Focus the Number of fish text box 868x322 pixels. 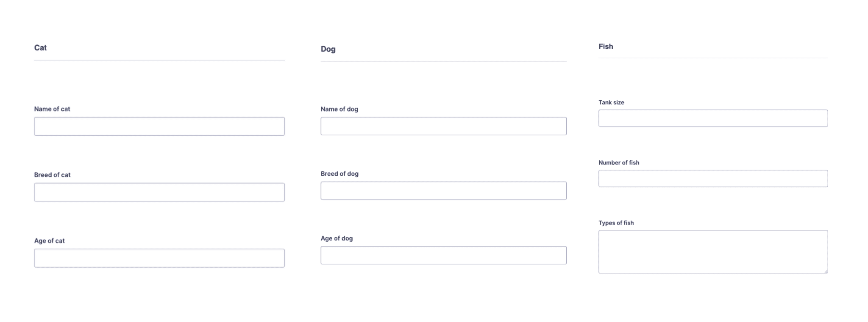pos(713,179)
